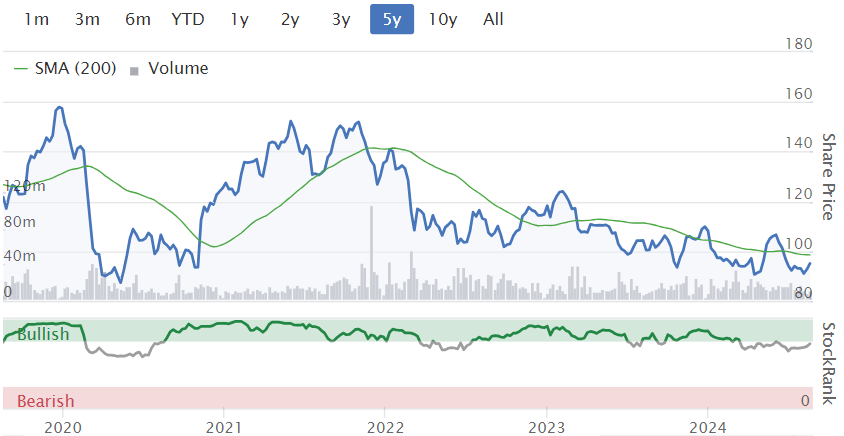Viewport: 844px width, 436px height.
Task: Select the 1y time range
Action: [x=240, y=19]
